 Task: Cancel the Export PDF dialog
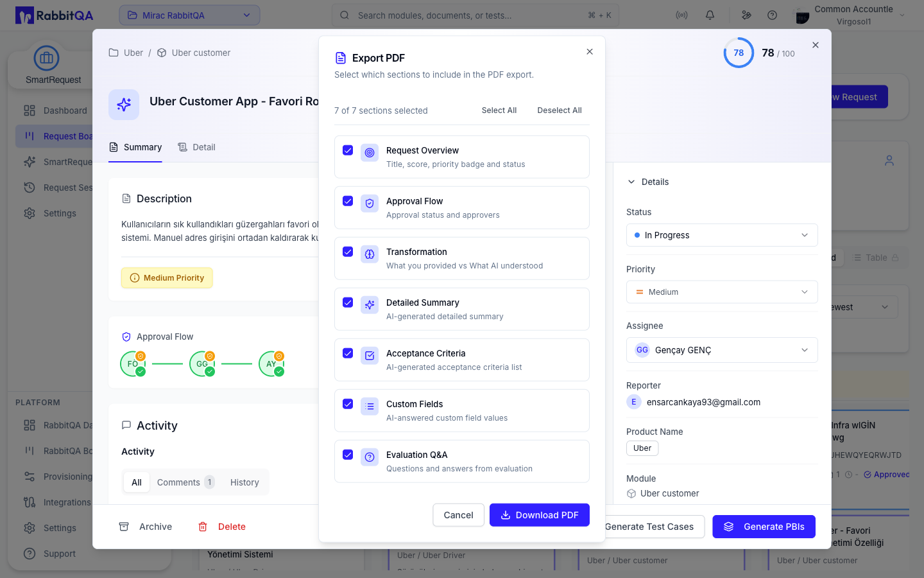[459, 515]
